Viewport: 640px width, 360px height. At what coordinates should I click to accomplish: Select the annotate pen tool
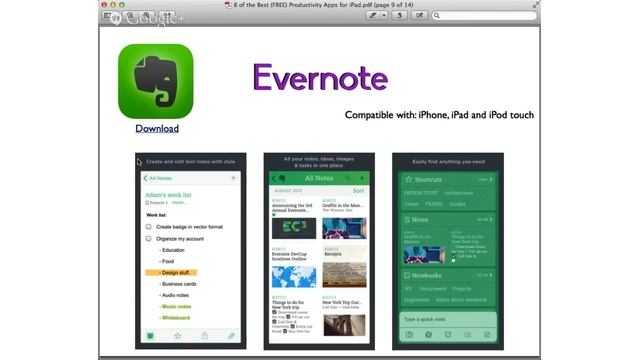pos(373,16)
